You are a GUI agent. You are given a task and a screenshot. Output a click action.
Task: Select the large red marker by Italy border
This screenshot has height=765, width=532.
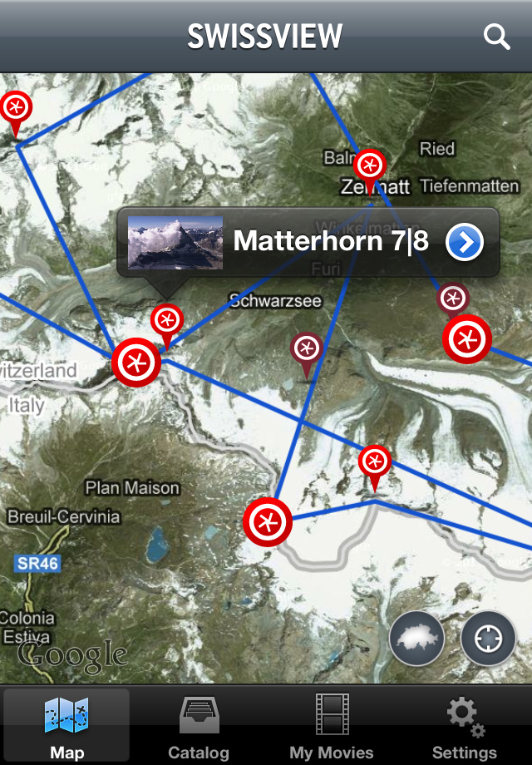136,363
